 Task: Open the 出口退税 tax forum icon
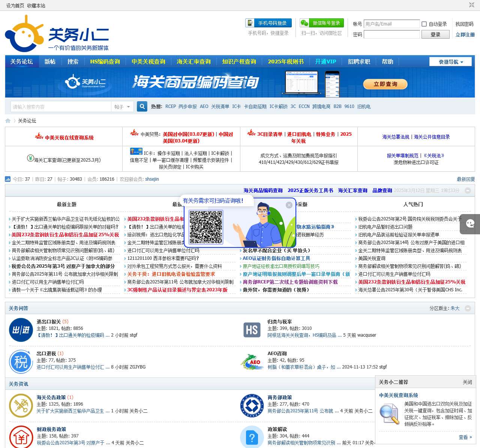pos(21,362)
